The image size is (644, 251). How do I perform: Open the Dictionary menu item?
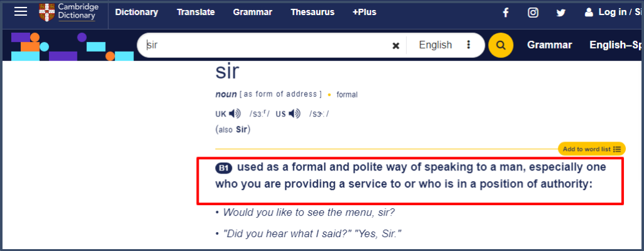click(136, 13)
